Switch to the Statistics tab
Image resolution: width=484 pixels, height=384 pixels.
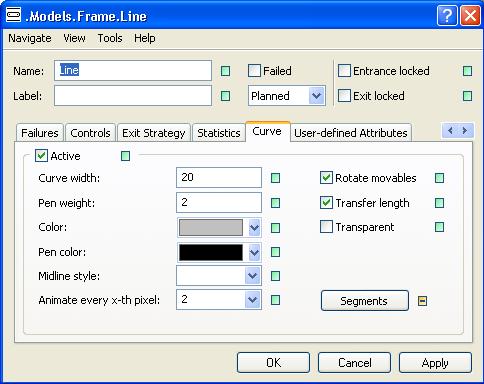[219, 133]
